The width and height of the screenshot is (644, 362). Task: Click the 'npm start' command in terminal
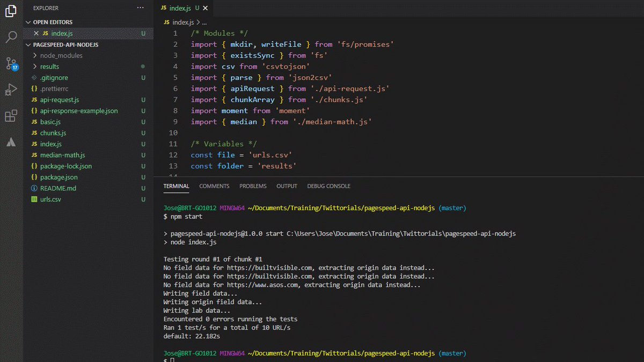186,217
